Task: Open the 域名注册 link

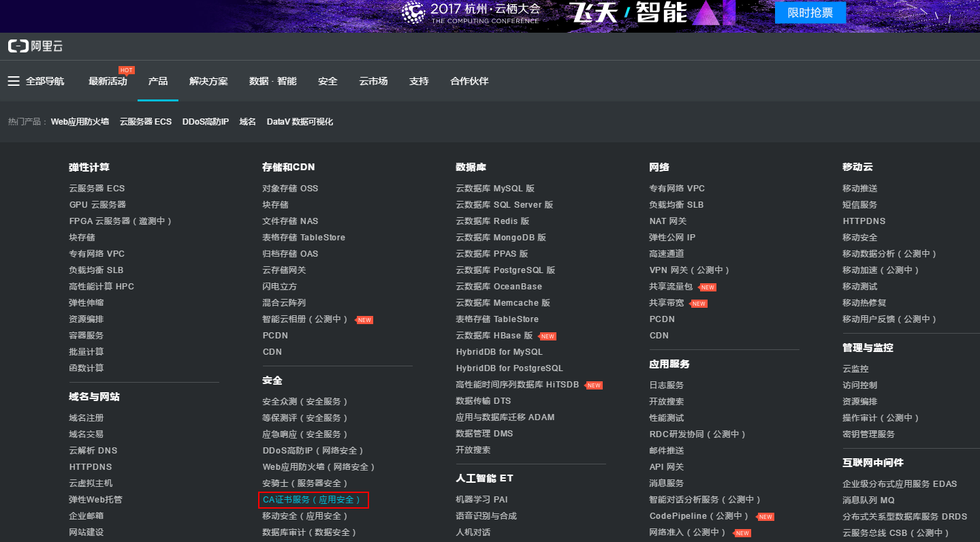Action: [x=86, y=418]
